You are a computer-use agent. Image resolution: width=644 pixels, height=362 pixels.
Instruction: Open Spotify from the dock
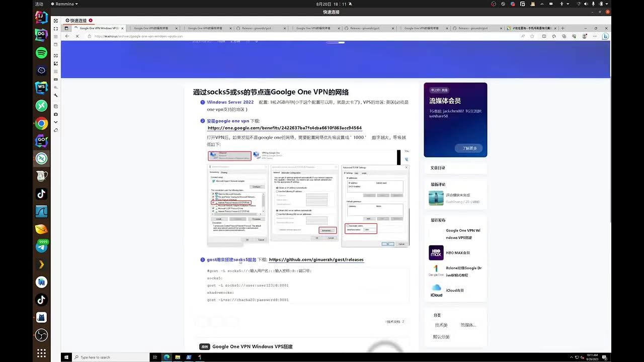pyautogui.click(x=41, y=53)
